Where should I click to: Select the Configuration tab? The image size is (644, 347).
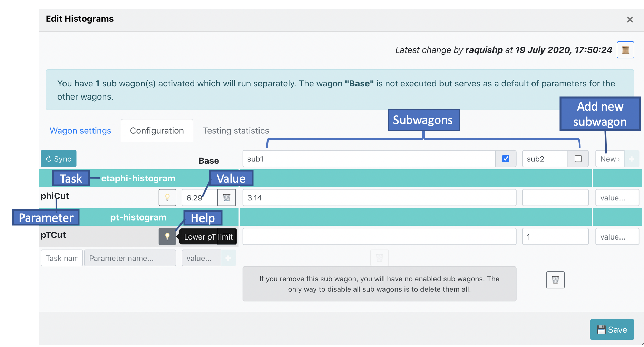157,131
